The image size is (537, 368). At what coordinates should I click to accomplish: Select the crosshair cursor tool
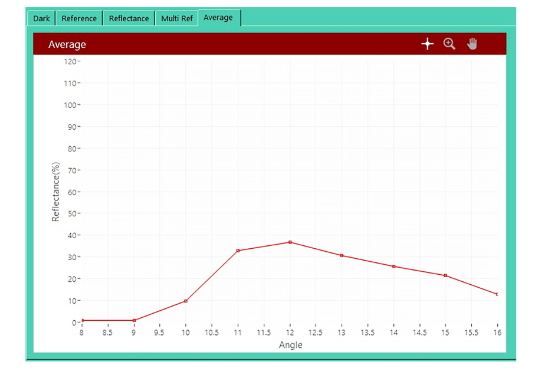427,44
